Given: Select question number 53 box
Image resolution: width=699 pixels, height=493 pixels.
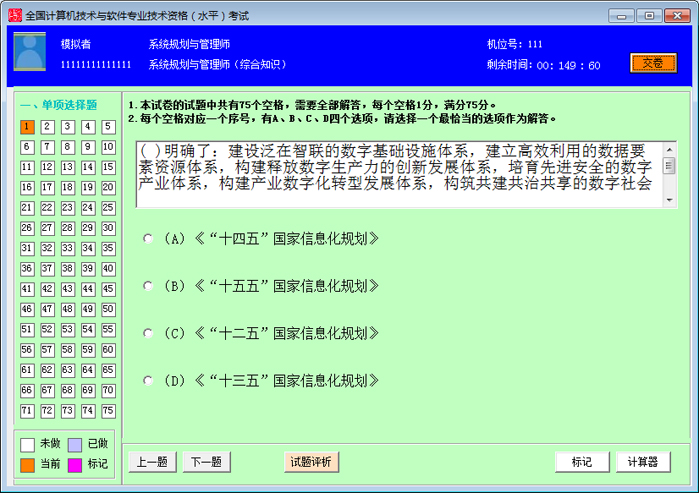Looking at the screenshot, I should coord(68,330).
